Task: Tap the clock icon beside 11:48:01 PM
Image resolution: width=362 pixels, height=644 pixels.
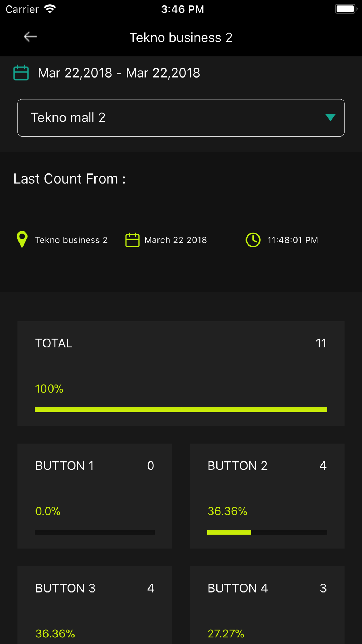Action: [253, 240]
